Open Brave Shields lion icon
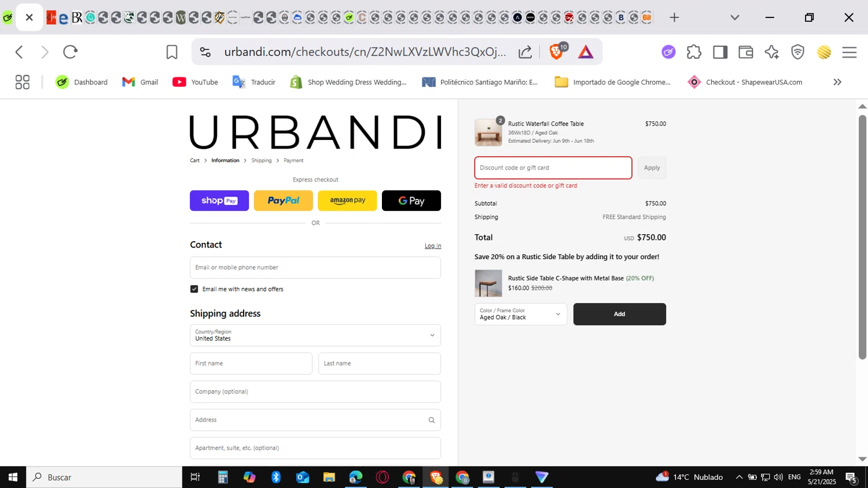The width and height of the screenshot is (868, 488). (556, 52)
